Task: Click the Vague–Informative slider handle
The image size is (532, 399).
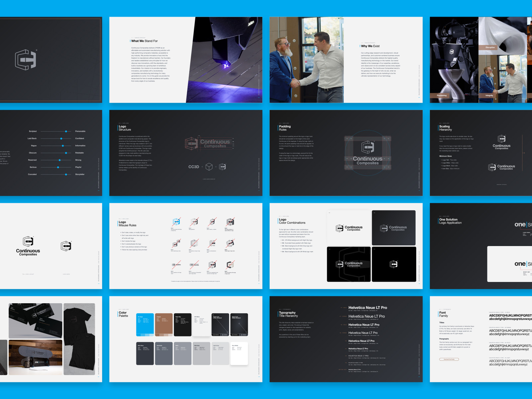Action: [63, 146]
